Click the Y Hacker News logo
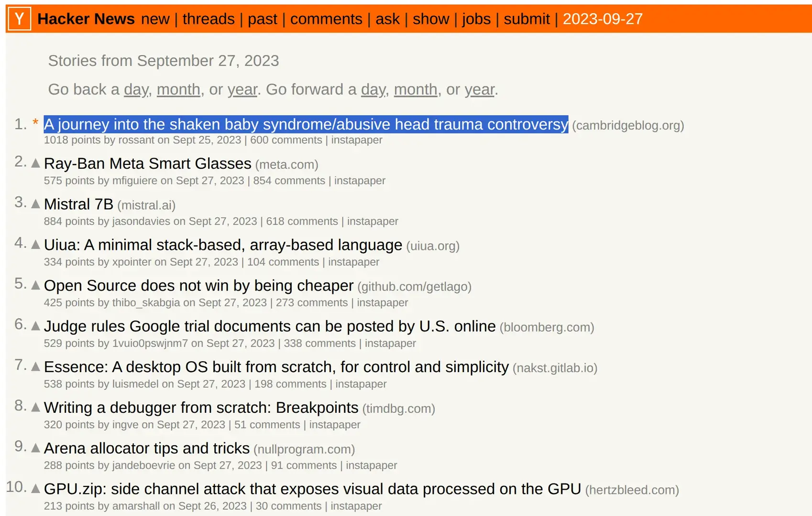812x516 pixels. click(x=18, y=19)
